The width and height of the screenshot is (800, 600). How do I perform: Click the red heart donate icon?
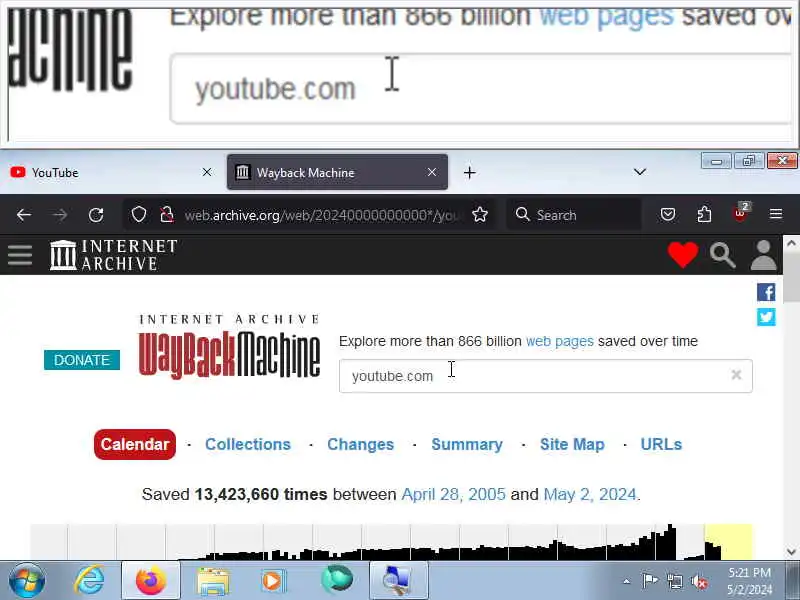pos(683,254)
